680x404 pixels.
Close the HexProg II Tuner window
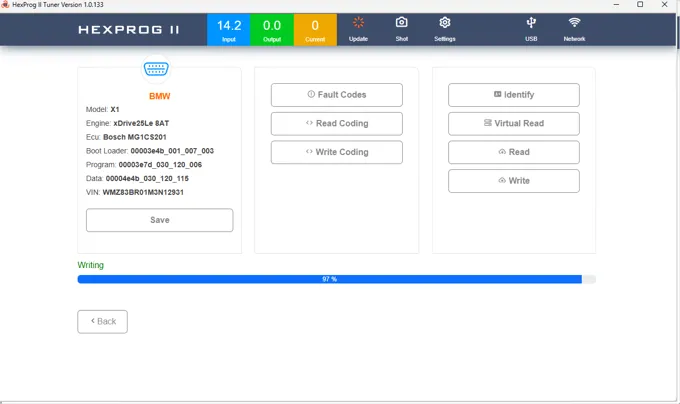[x=664, y=4]
